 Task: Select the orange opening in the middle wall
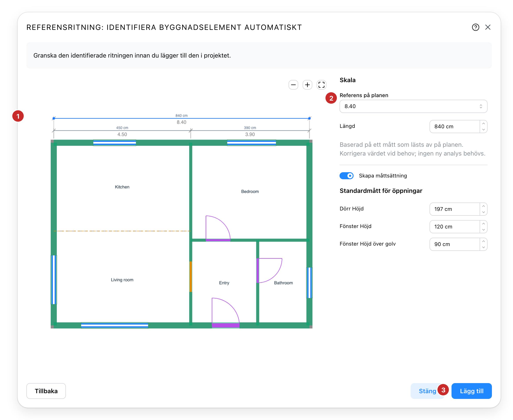tap(191, 277)
